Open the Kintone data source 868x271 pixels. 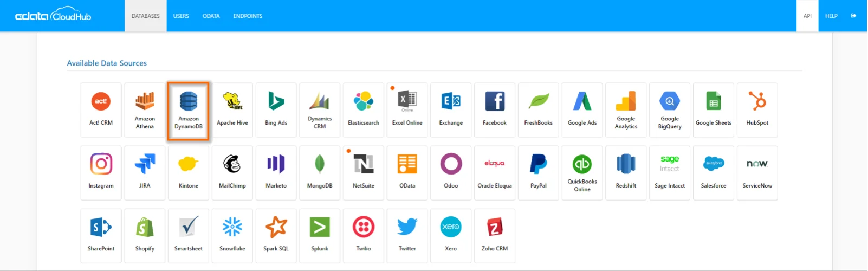pos(189,173)
